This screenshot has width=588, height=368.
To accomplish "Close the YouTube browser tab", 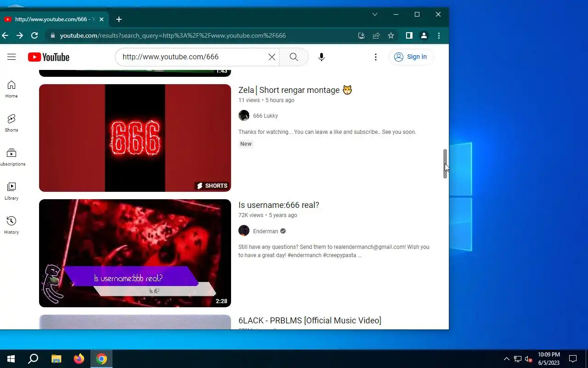I will (102, 19).
